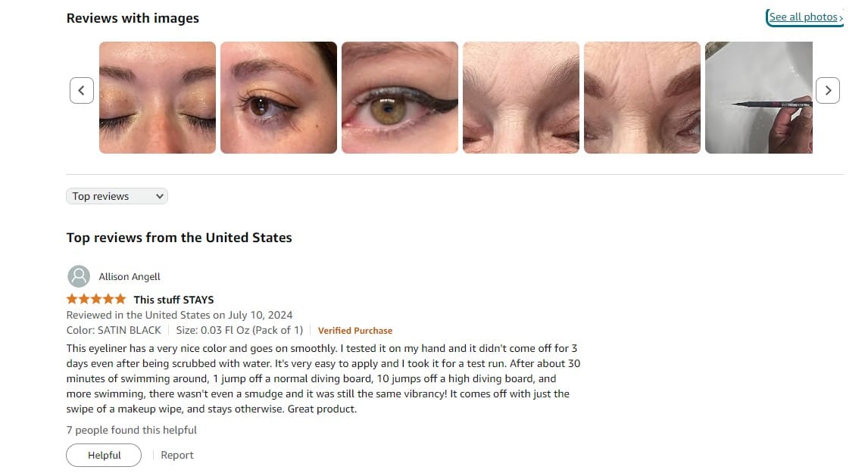Open Allison Angell's profile avatar icon
The image size is (868, 473).
coord(79,276)
